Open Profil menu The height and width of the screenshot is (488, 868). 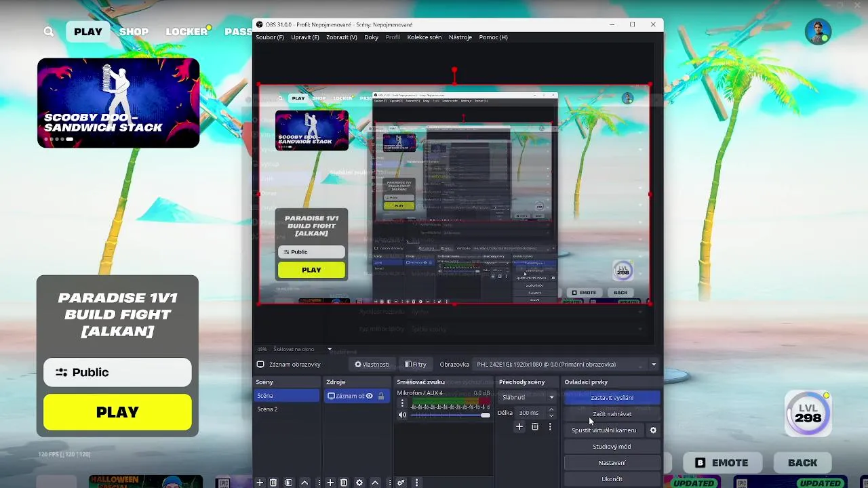tap(393, 37)
